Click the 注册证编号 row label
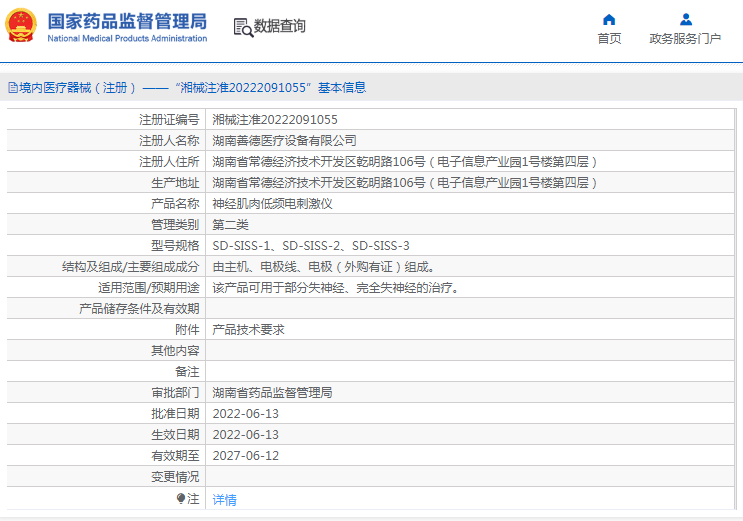The image size is (743, 521). [x=169, y=119]
